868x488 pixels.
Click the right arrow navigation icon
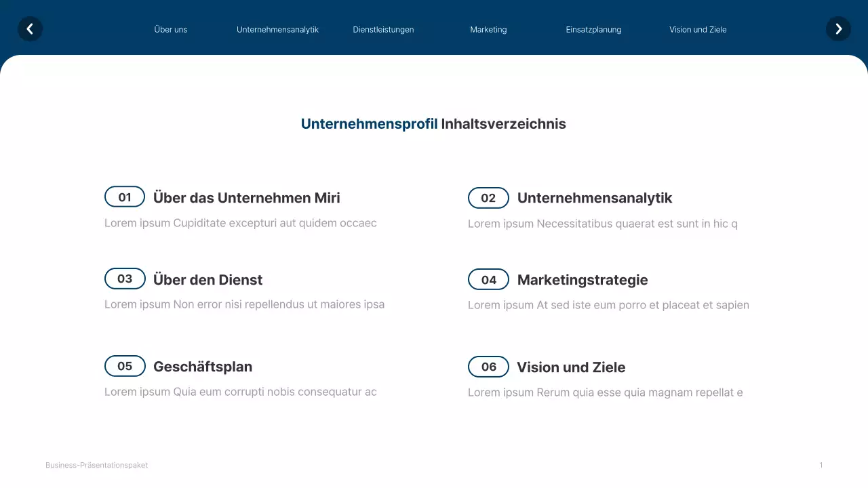click(x=838, y=29)
